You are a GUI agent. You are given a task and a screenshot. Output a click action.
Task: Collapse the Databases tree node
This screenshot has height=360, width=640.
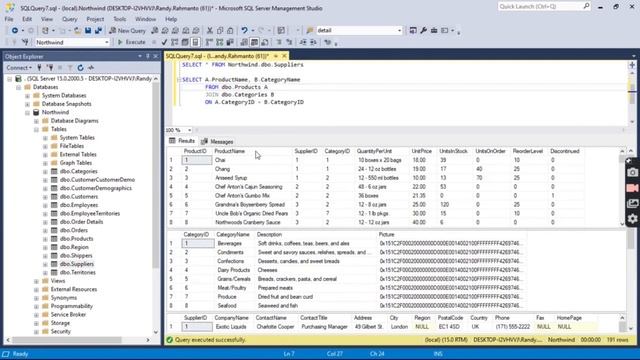click(x=18, y=87)
